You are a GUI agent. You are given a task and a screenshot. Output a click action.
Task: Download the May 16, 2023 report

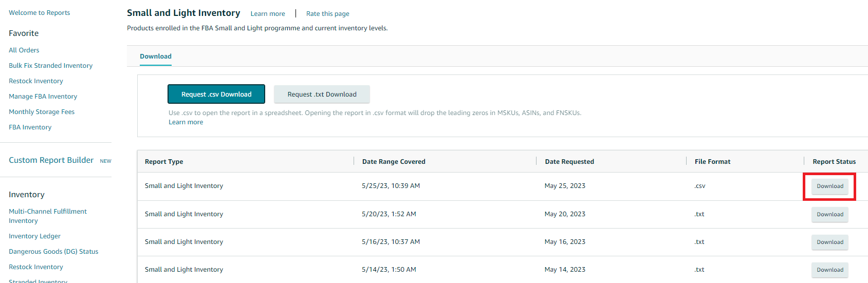(x=829, y=242)
